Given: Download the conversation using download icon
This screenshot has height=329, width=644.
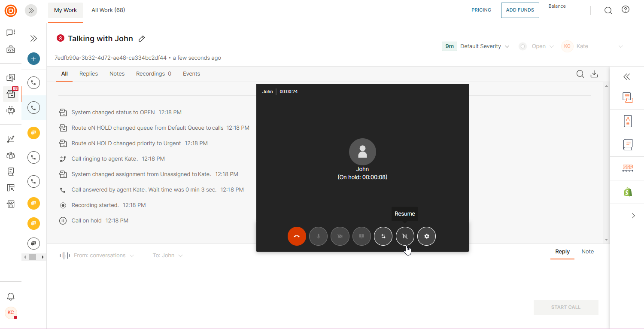Looking at the screenshot, I should (x=594, y=74).
